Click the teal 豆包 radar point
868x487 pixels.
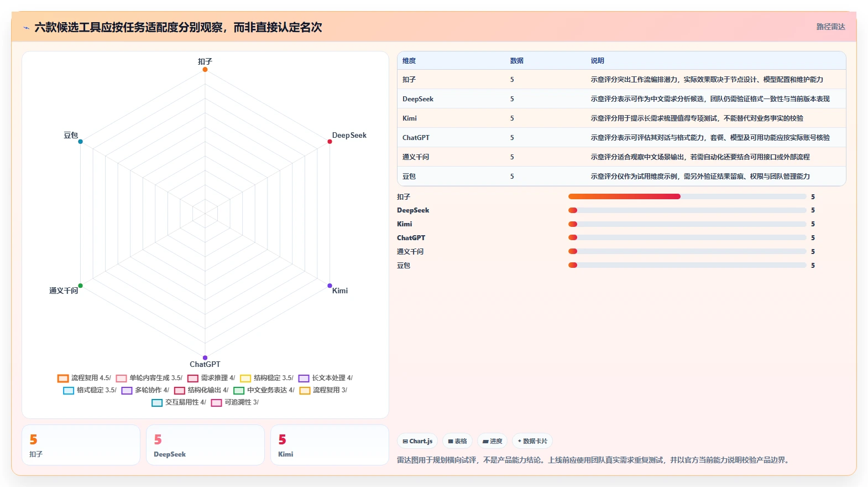(x=80, y=142)
